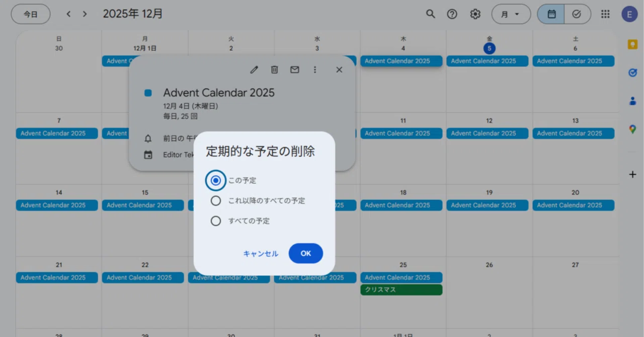Select すべての予定 radio option
Image resolution: width=644 pixels, height=337 pixels.
pyautogui.click(x=216, y=221)
